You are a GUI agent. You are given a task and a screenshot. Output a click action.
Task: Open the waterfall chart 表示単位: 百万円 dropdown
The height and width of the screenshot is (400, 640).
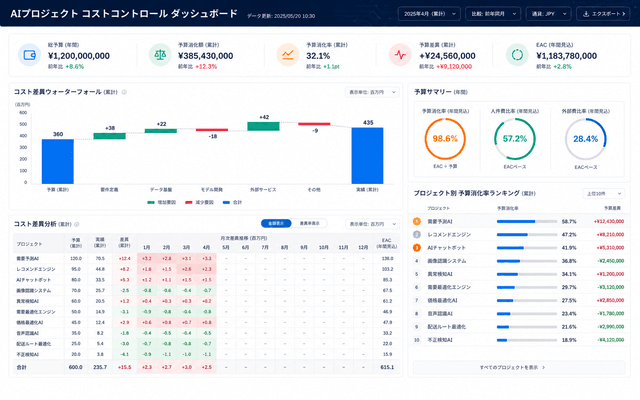click(x=372, y=92)
